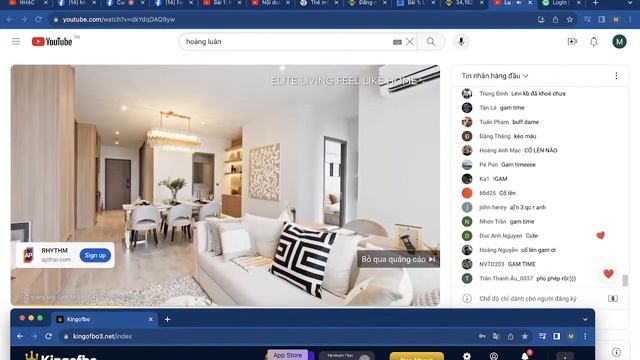Click the live chat scrollbar thumb
This screenshot has width=640, height=360.
(x=625, y=281)
